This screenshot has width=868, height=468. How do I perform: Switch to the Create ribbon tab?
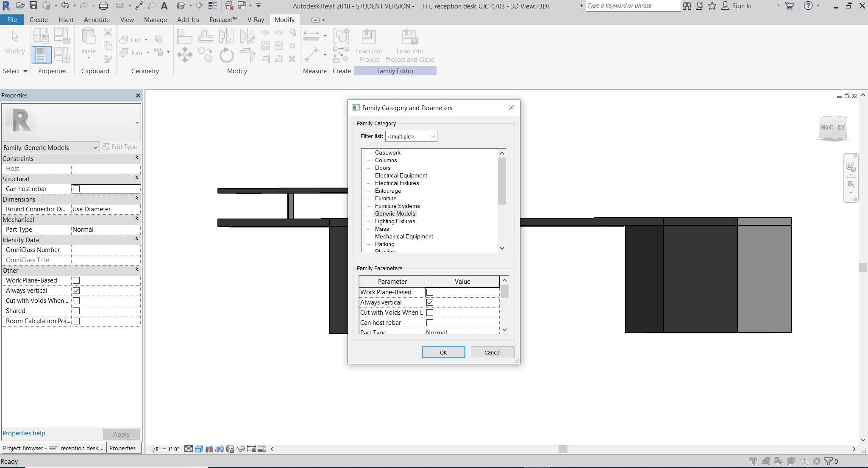pyautogui.click(x=39, y=19)
